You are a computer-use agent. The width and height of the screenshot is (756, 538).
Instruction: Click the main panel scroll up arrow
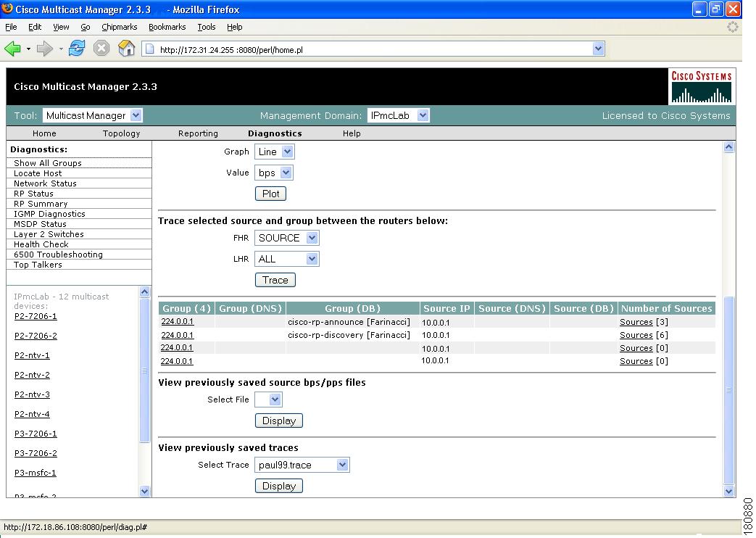point(729,147)
